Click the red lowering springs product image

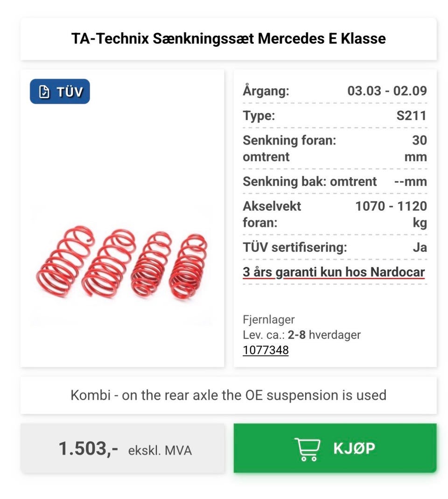(x=122, y=263)
